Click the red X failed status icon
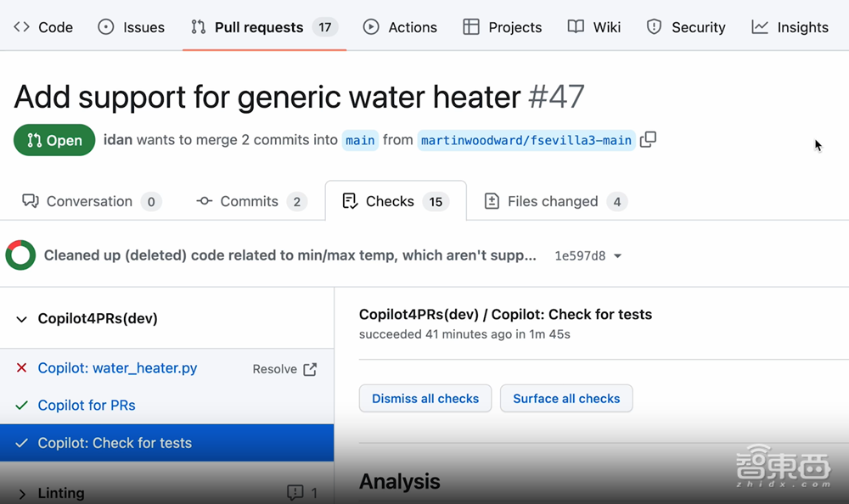 click(22, 368)
